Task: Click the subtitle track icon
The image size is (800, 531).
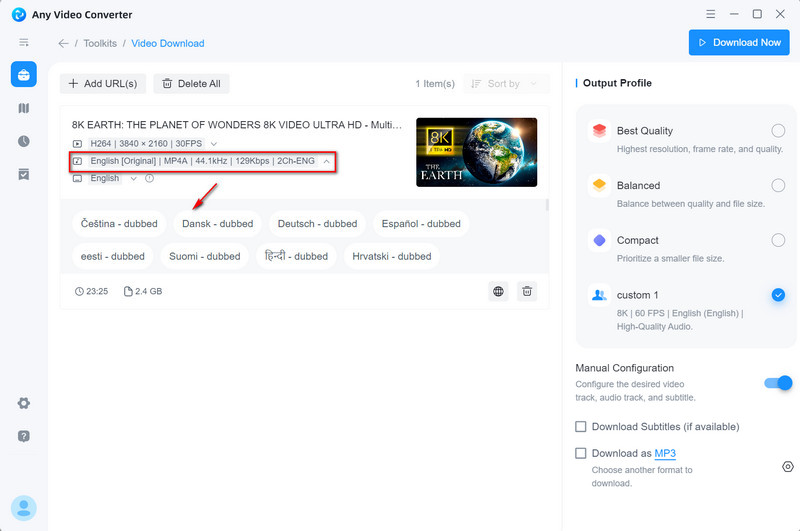Action: tap(77, 179)
